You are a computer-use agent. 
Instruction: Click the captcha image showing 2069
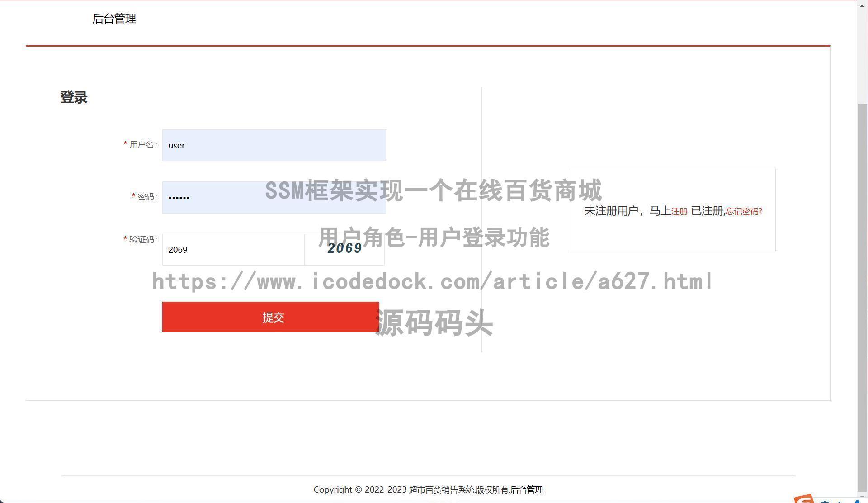tap(344, 248)
